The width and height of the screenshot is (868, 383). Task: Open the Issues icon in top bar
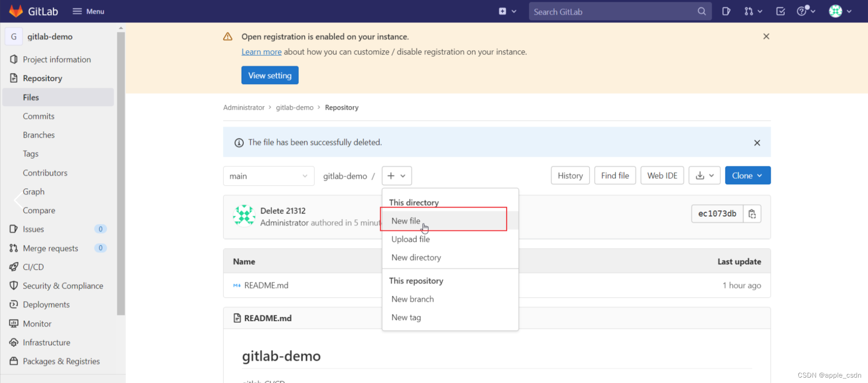(x=726, y=11)
